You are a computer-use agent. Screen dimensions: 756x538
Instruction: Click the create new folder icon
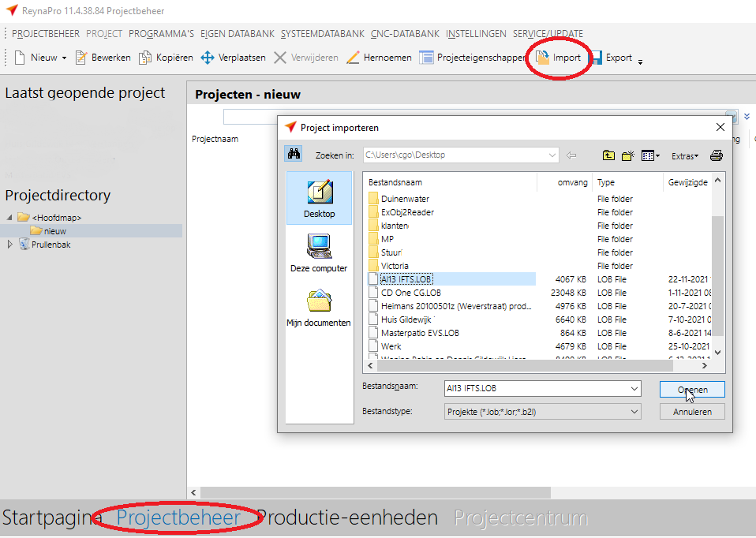click(x=628, y=155)
